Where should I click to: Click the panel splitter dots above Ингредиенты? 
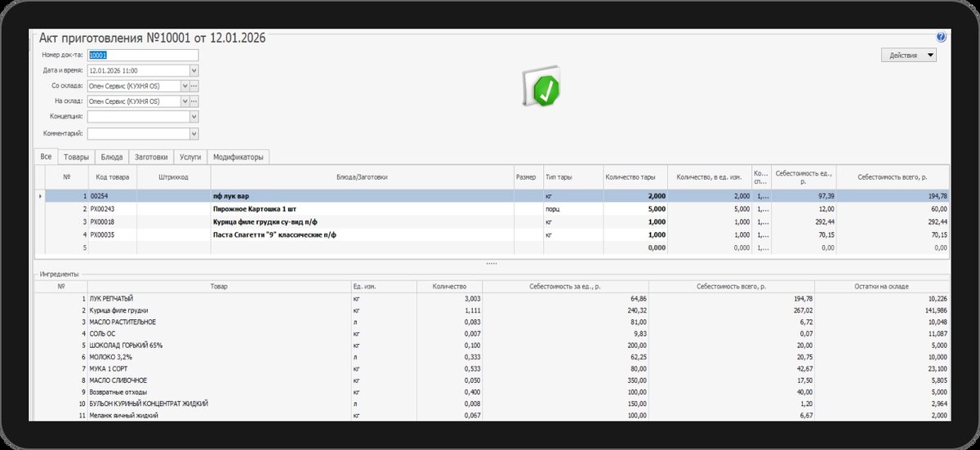491,264
